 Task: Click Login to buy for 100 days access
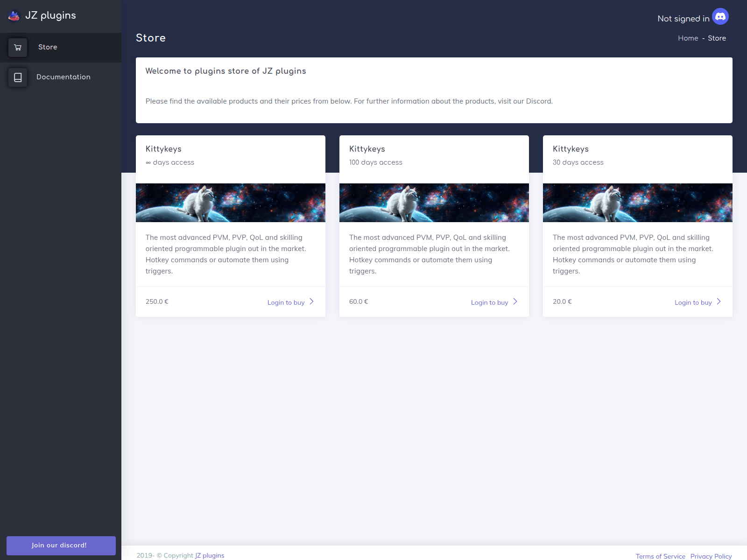click(489, 302)
